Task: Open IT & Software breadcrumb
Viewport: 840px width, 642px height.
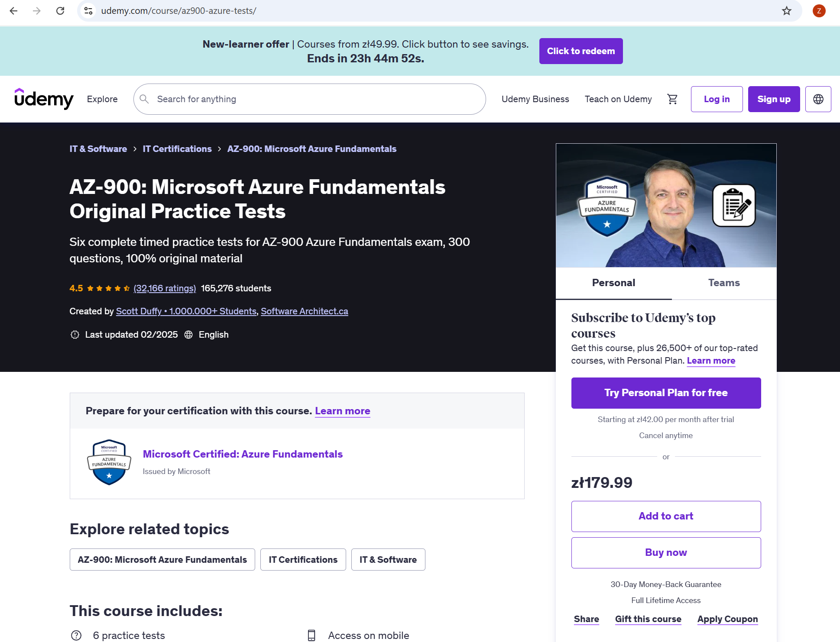Action: tap(98, 149)
